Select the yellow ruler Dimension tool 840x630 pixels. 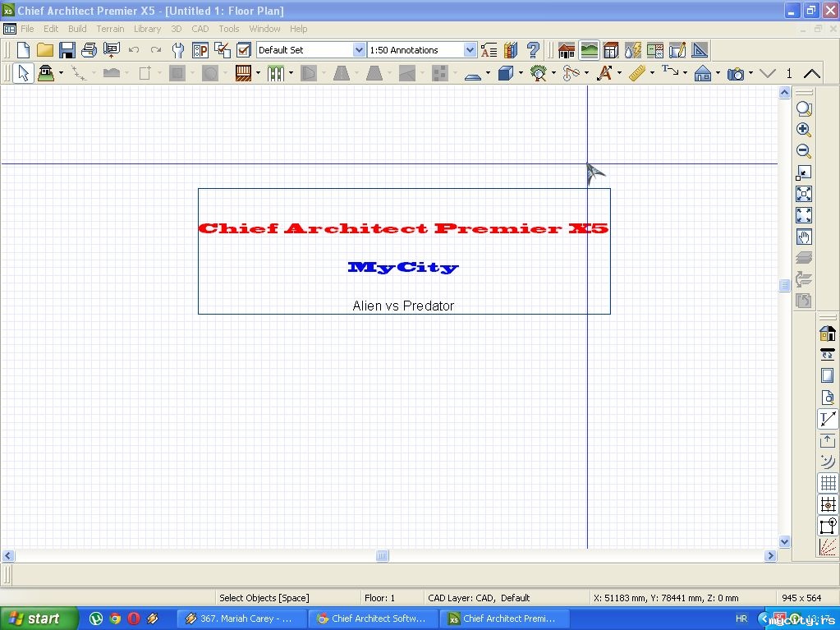(x=637, y=73)
